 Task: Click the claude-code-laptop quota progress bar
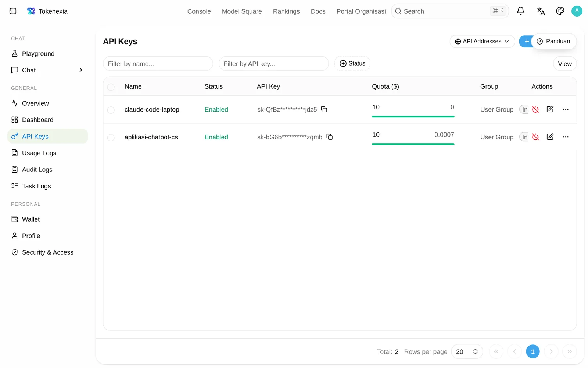point(413,116)
